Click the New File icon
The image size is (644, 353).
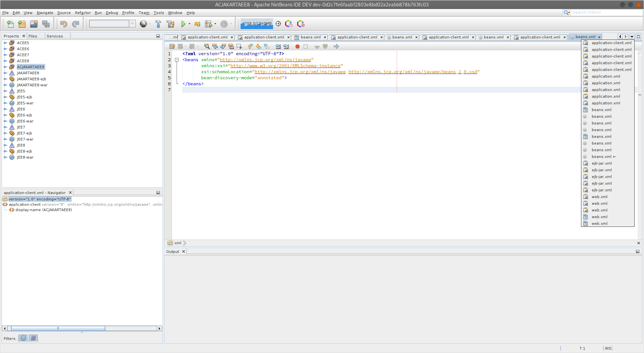point(10,24)
